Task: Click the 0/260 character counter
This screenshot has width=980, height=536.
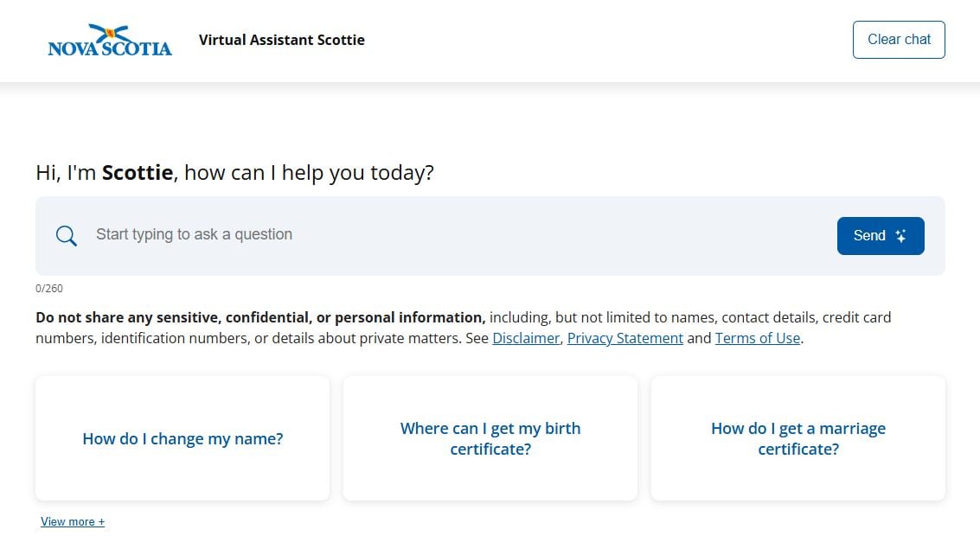Action: click(49, 288)
